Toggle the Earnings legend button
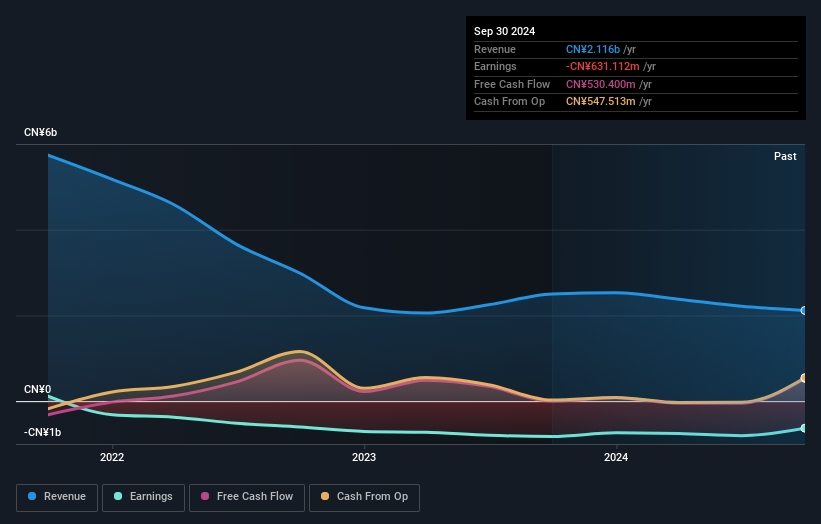This screenshot has height=524, width=821. coord(143,497)
